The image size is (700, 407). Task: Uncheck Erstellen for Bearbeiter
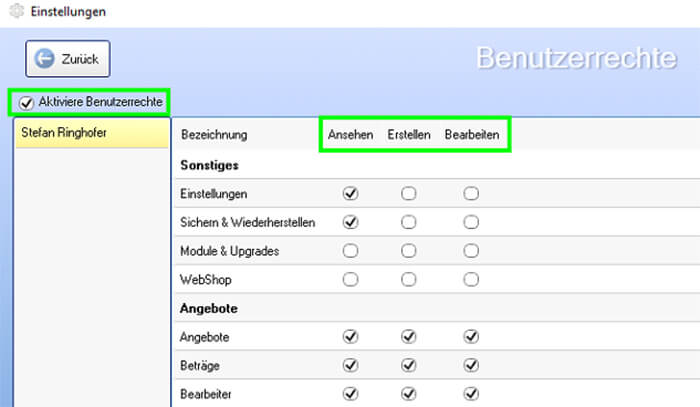click(x=408, y=394)
